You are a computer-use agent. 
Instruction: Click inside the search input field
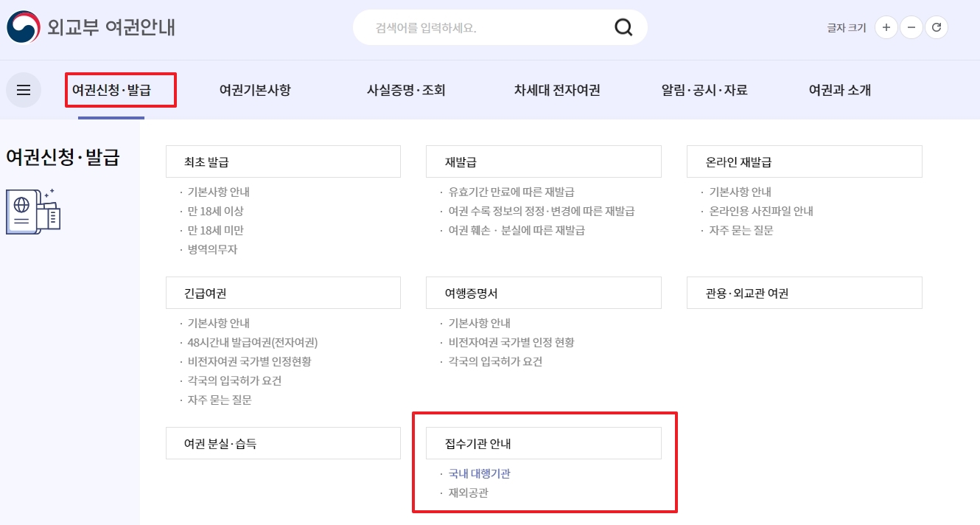click(479, 27)
